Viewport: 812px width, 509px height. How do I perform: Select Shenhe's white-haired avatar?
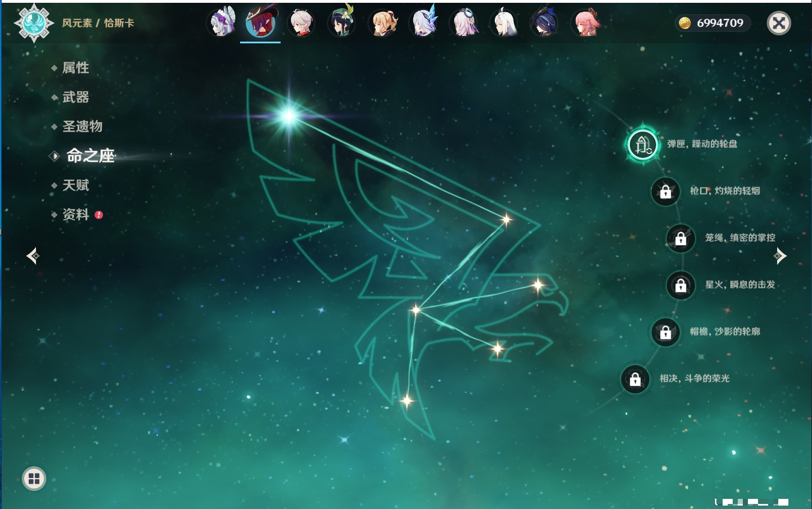(x=504, y=23)
